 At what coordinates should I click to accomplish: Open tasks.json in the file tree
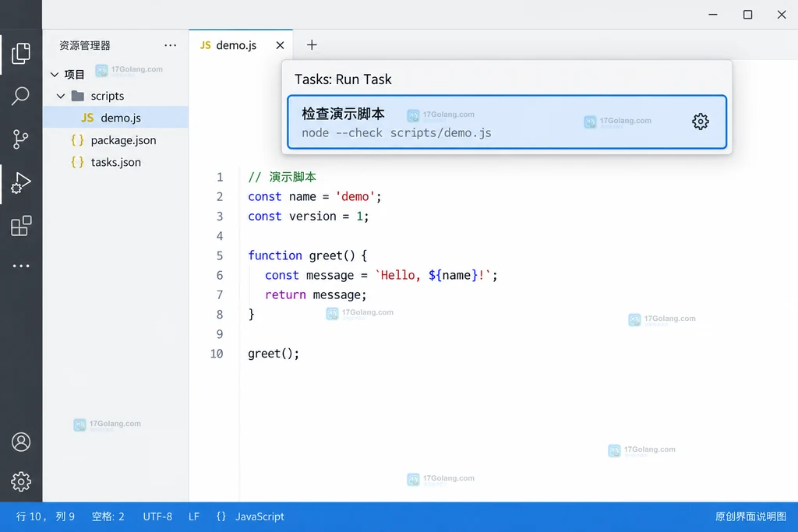click(x=116, y=162)
